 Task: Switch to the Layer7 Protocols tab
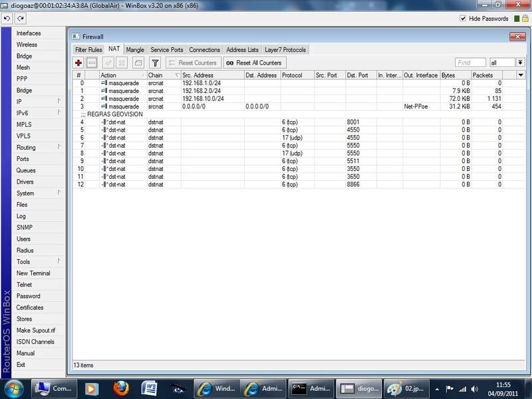[285, 49]
